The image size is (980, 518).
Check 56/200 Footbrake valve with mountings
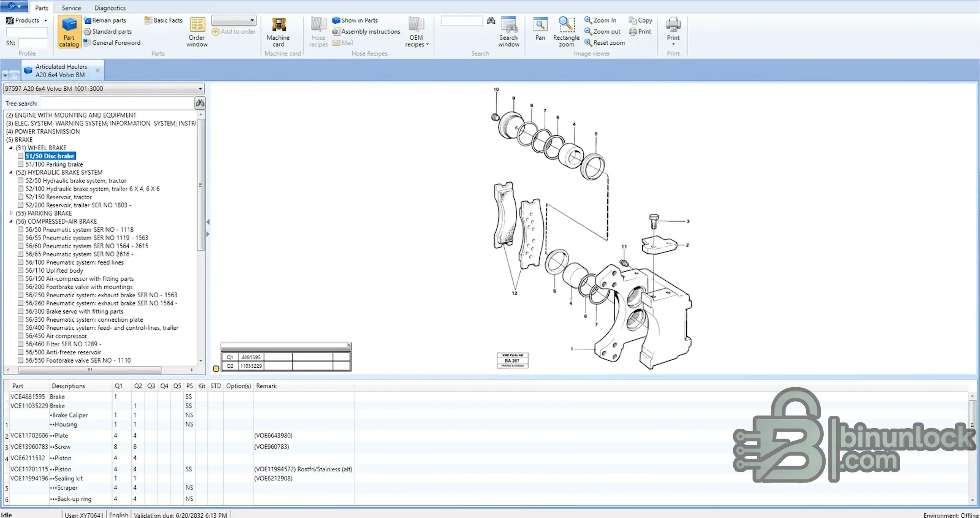21,287
